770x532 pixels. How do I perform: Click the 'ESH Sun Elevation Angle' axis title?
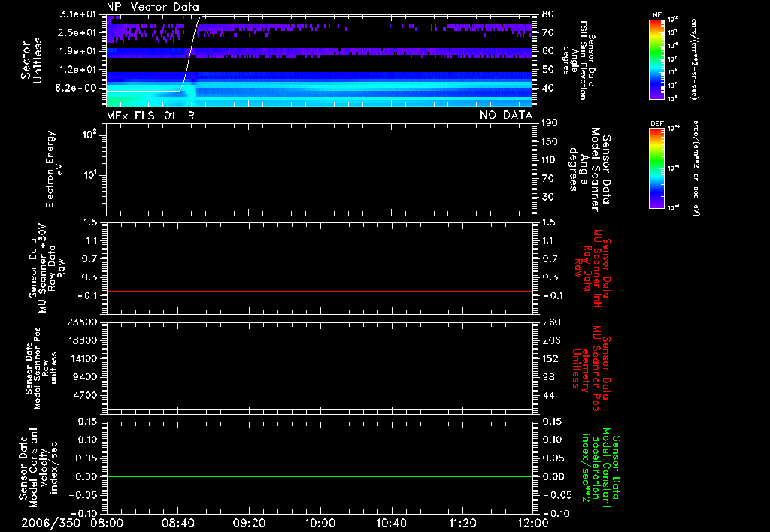[580, 60]
